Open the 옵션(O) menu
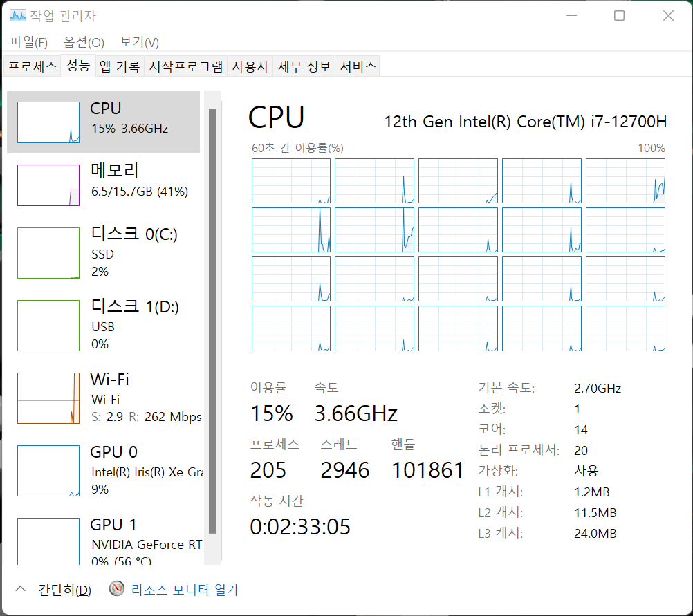Image resolution: width=693 pixels, height=616 pixels. (84, 42)
